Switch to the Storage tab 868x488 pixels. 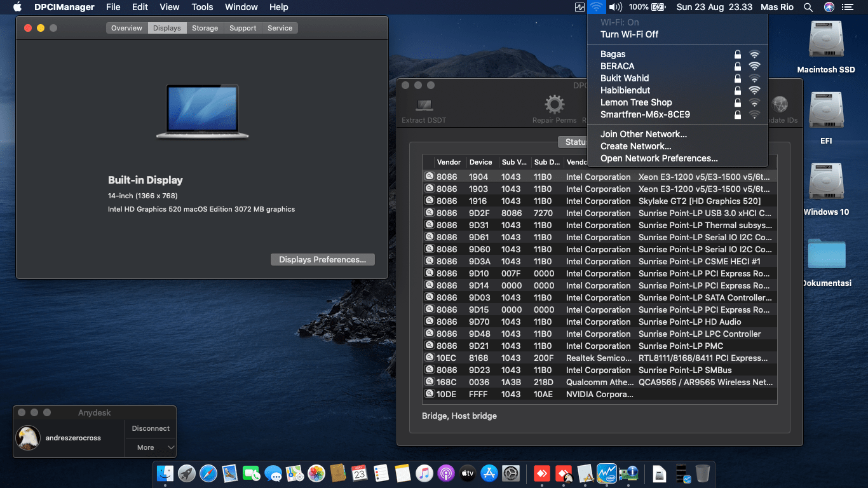click(205, 28)
